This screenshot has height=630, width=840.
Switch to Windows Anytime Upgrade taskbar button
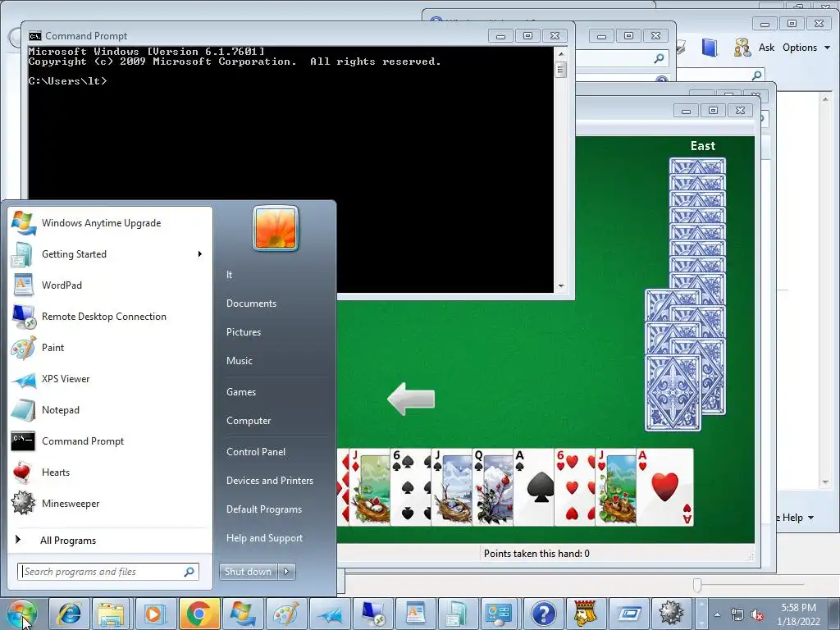[x=242, y=614]
